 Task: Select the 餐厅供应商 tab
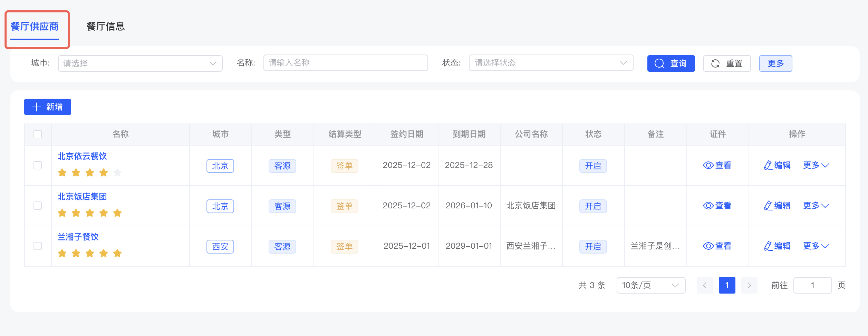tap(35, 27)
